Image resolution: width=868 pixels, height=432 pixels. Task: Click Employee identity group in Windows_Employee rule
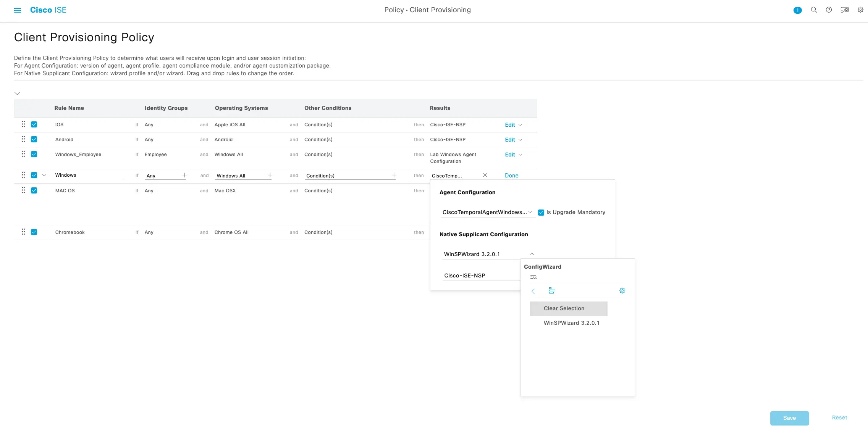tap(155, 155)
